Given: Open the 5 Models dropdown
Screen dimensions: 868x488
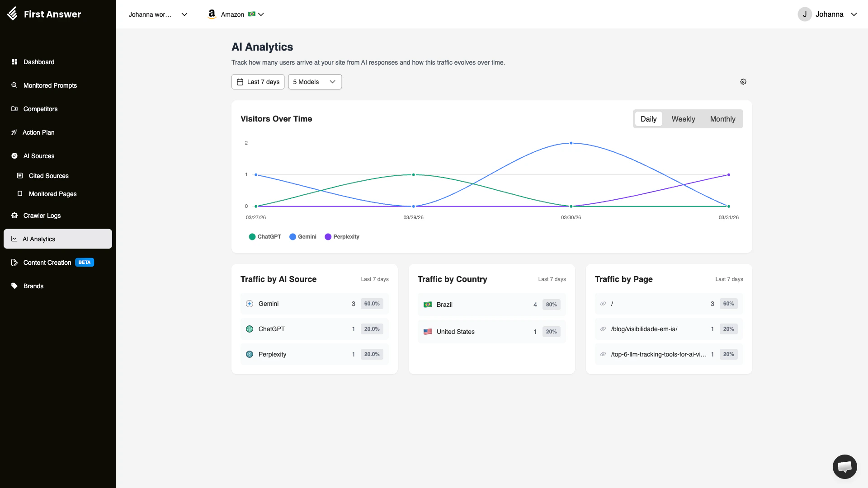Looking at the screenshot, I should pos(315,82).
